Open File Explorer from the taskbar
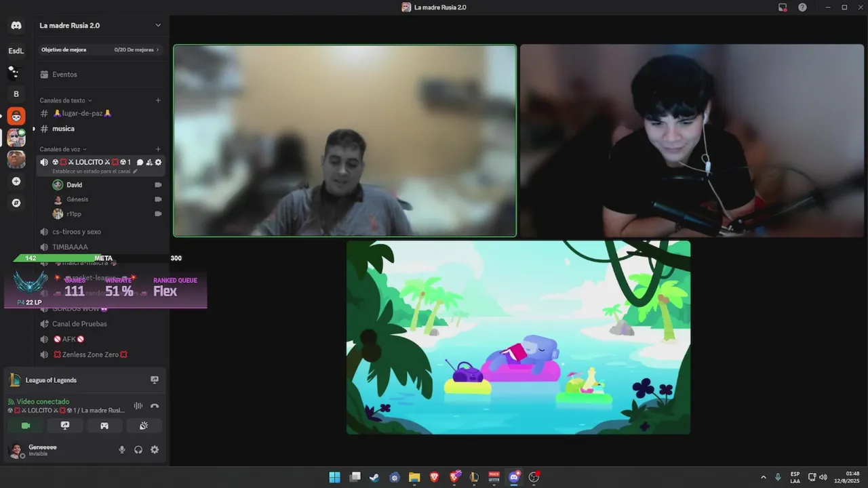Viewport: 868px width, 488px height. pyautogui.click(x=414, y=477)
